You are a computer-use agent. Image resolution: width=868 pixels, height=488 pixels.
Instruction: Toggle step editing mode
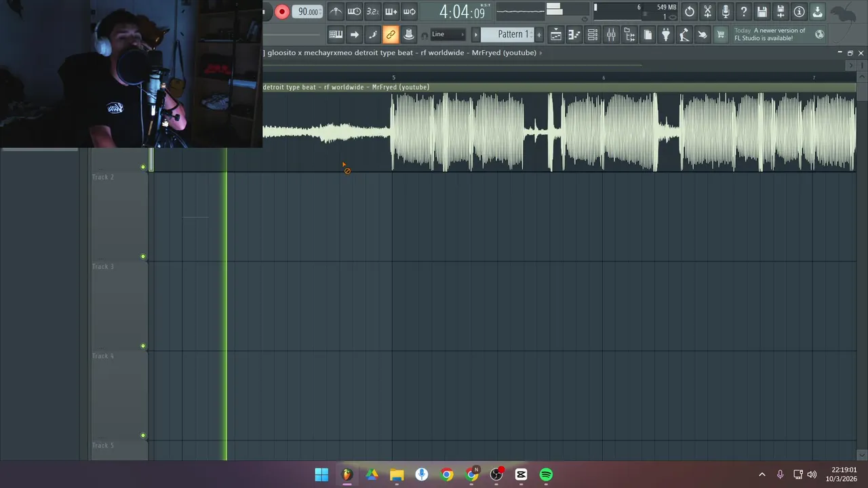pyautogui.click(x=372, y=35)
